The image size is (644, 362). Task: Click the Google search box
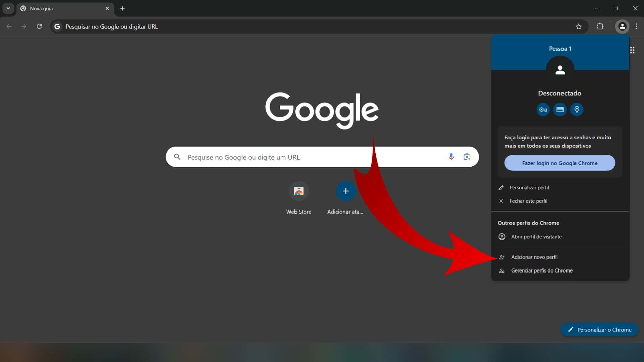[x=322, y=157]
